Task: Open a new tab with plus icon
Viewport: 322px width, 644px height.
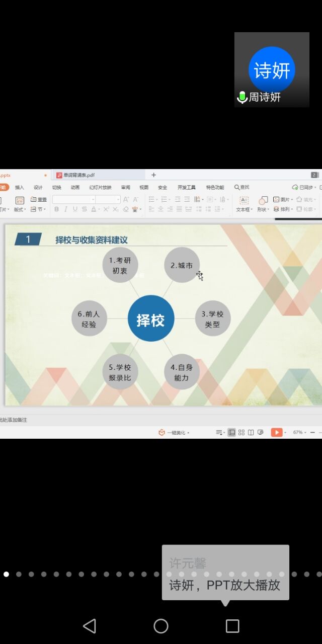Action: (153, 175)
